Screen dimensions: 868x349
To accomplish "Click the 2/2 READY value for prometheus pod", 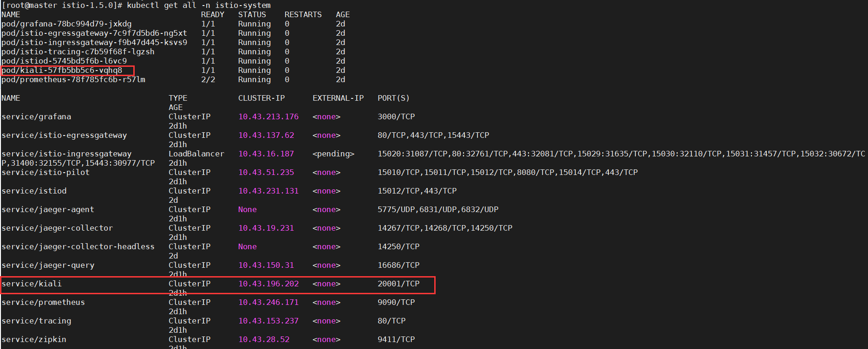I will [208, 80].
